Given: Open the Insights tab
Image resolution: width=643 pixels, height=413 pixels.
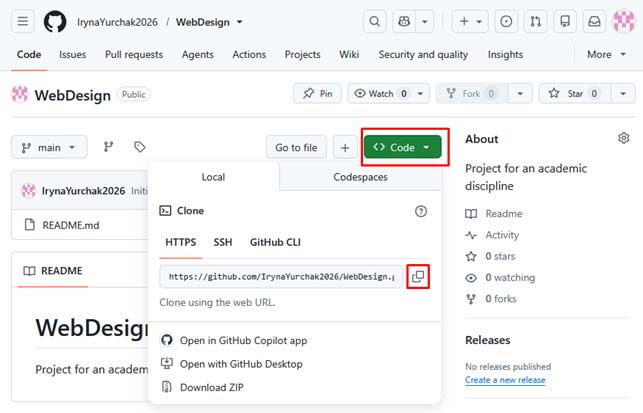Looking at the screenshot, I should point(505,55).
